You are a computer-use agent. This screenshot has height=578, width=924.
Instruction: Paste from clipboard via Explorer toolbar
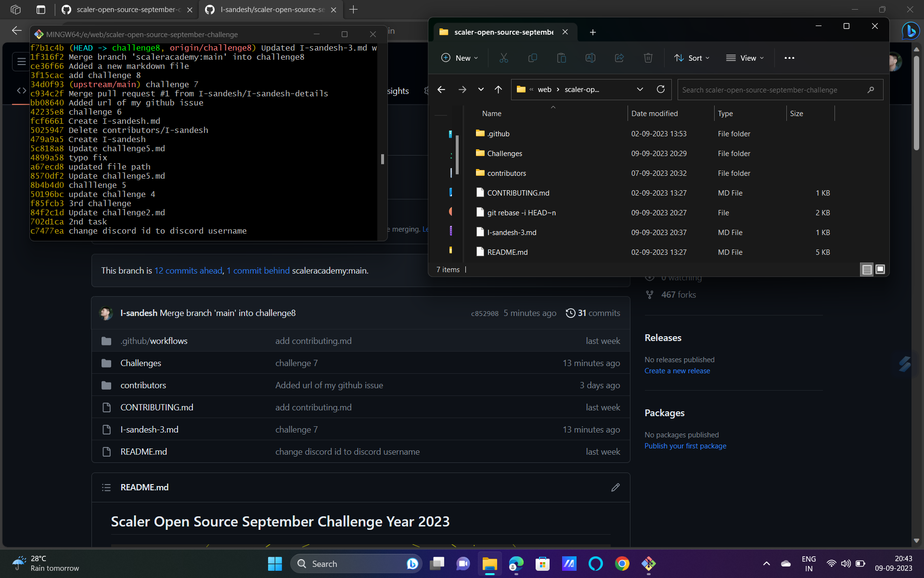[x=562, y=58]
